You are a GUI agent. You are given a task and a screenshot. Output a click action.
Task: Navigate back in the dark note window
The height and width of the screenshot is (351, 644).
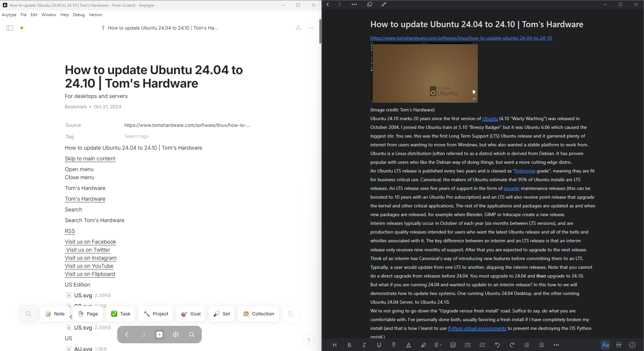pos(328,4)
